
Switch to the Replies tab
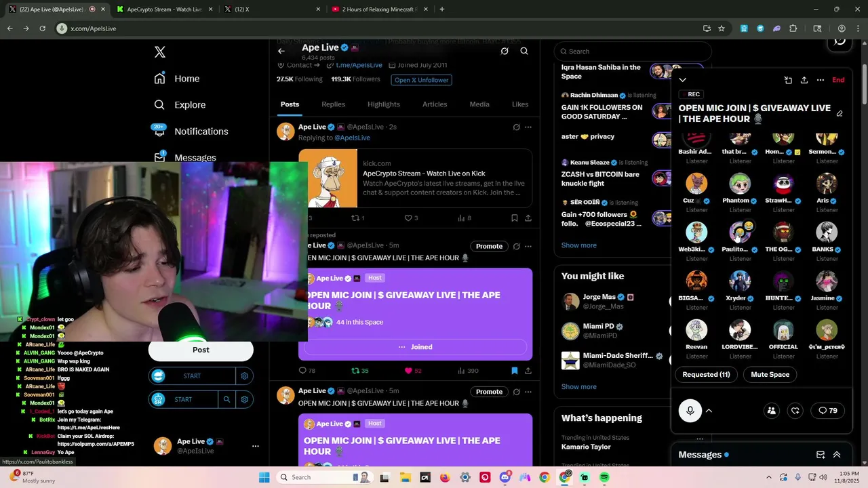click(x=333, y=104)
